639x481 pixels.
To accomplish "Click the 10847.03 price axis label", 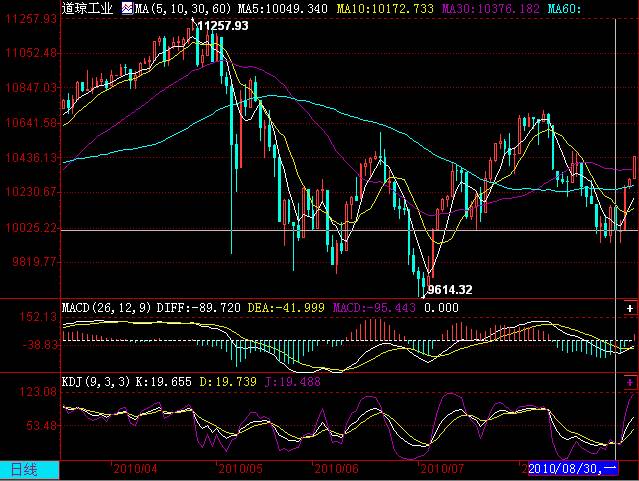I will [31, 88].
